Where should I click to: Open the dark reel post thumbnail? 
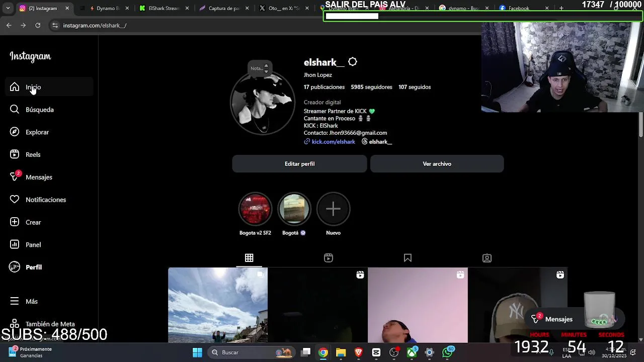(317, 305)
